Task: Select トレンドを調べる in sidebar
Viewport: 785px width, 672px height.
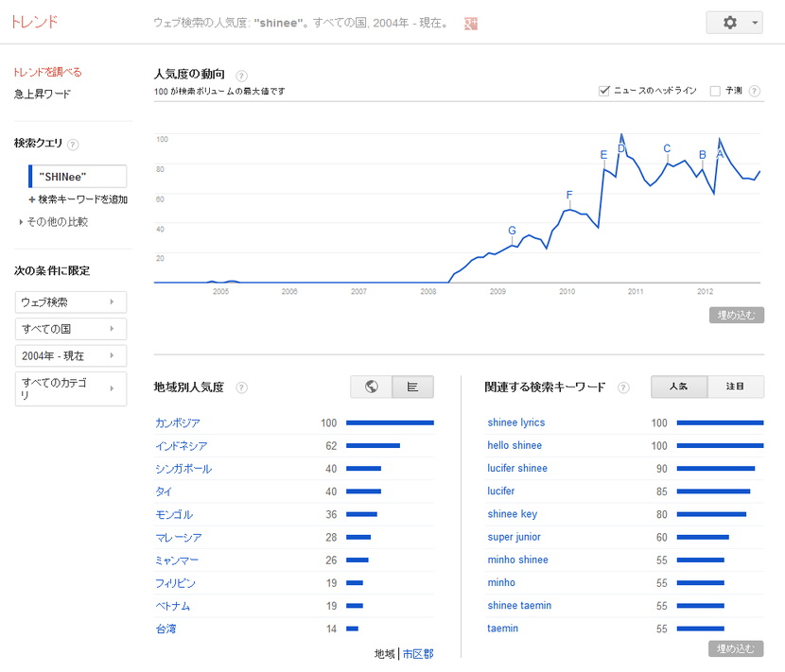Action: [47, 72]
